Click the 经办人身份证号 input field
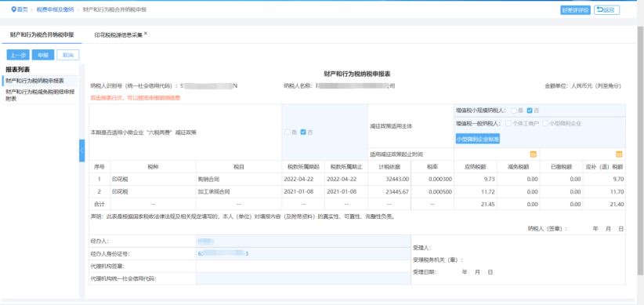 [303, 253]
